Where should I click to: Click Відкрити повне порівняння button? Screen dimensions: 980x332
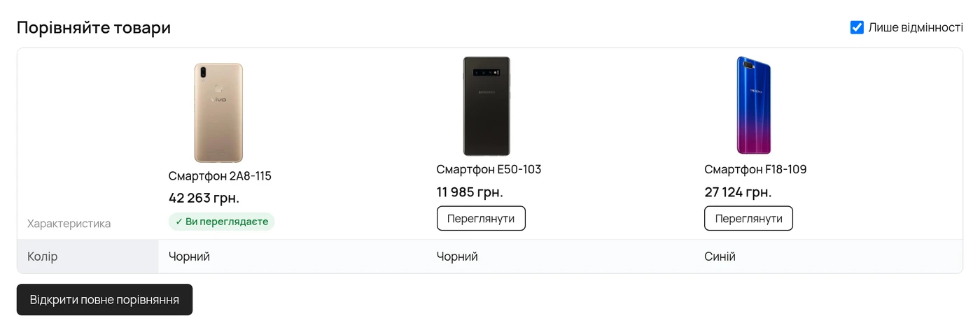coord(104,300)
